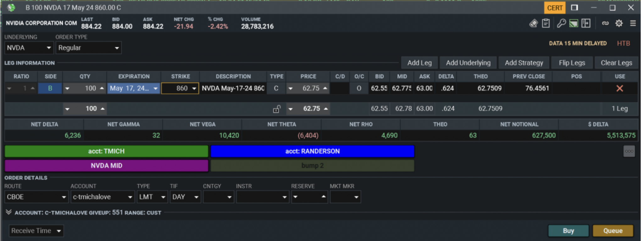Click Add Leg button
644x241 pixels.
click(x=419, y=63)
